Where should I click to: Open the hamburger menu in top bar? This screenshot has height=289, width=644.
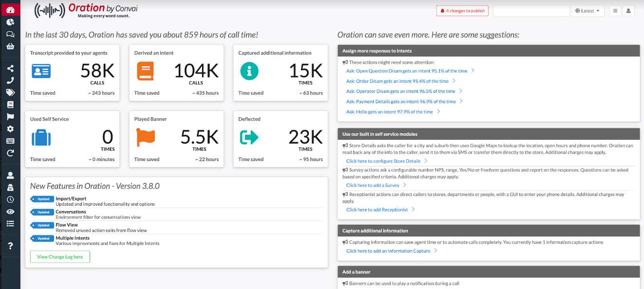pyautogui.click(x=615, y=11)
